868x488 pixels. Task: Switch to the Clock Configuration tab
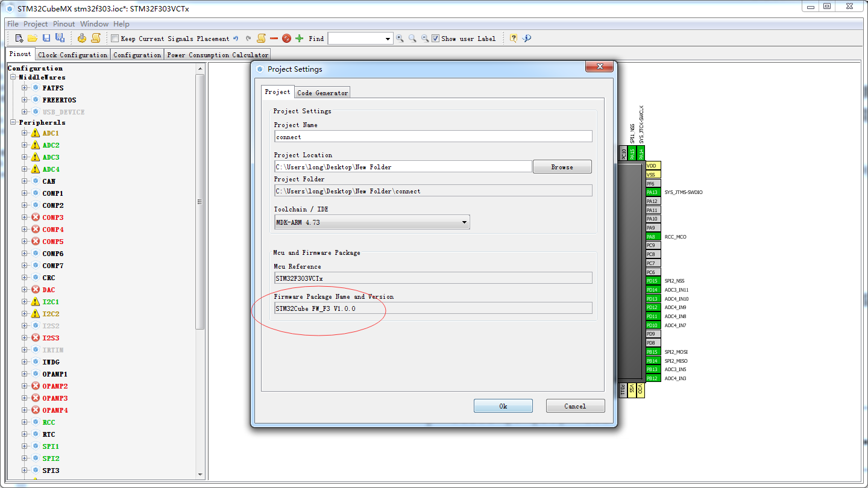pos(72,55)
